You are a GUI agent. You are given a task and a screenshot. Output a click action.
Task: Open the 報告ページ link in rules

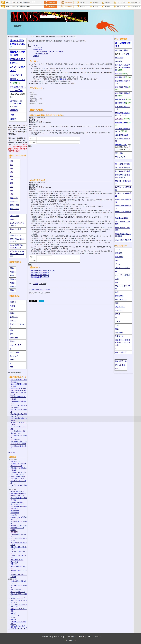pyautogui.click(x=63, y=79)
